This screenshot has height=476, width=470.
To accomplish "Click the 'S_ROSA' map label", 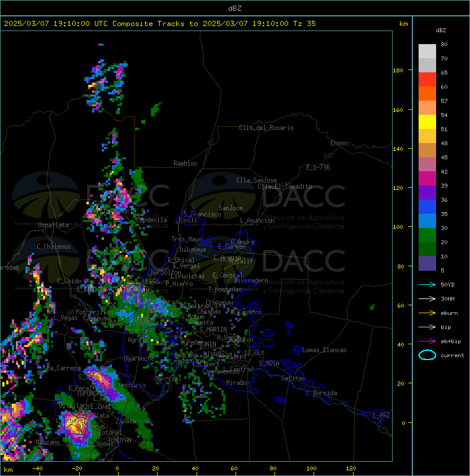I will click(x=269, y=364).
